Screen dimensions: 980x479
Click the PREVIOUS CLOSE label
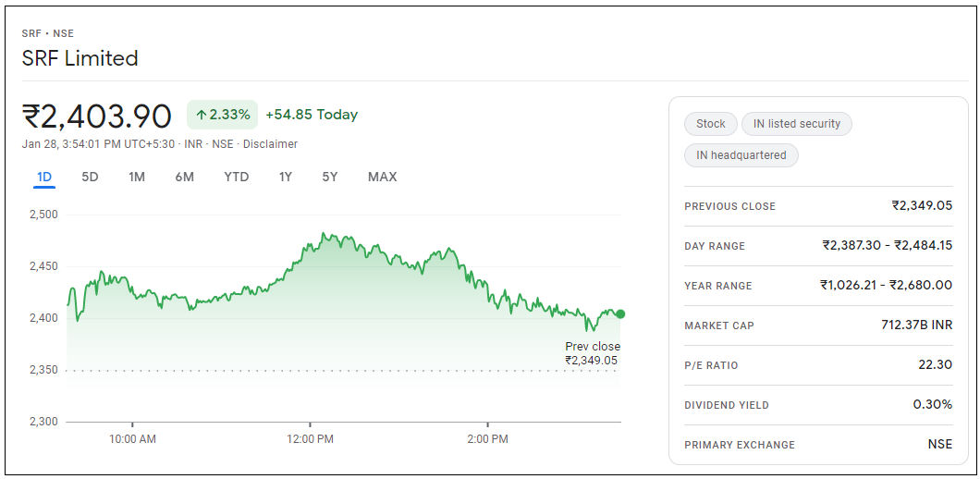click(730, 206)
